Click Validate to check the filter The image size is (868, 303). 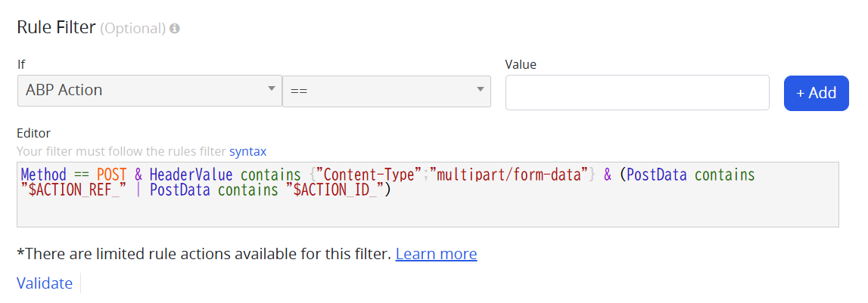click(x=45, y=283)
